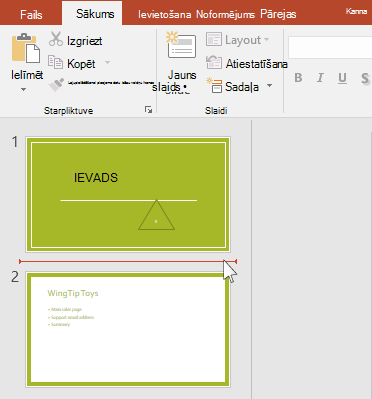
Task: Click the Sadaļa section icon
Action: (x=214, y=85)
